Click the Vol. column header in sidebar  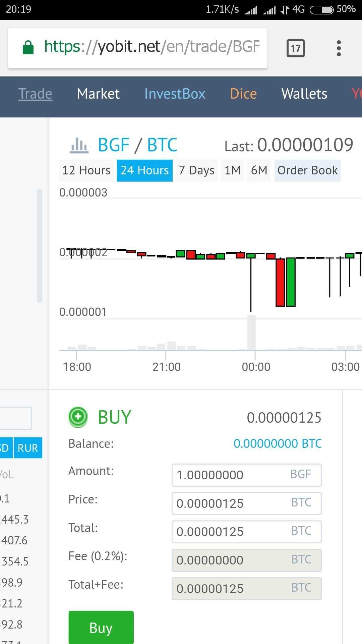point(7,474)
